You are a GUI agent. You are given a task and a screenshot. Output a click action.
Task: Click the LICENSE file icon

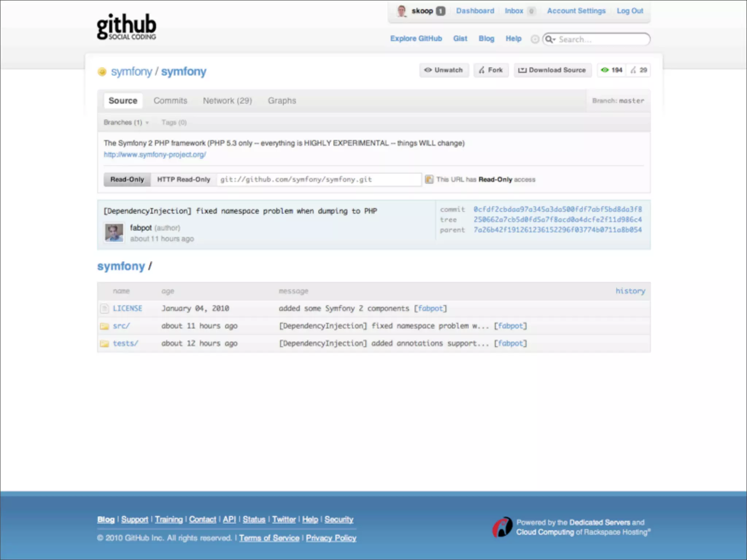coord(105,308)
